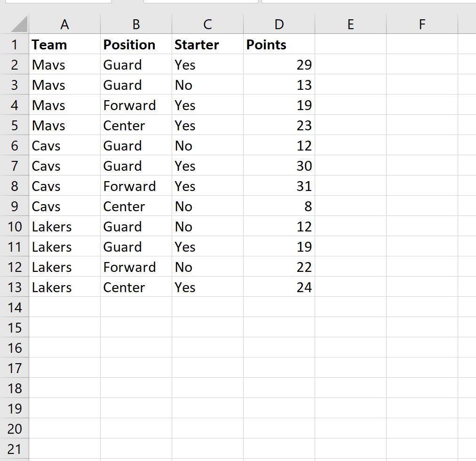The height and width of the screenshot is (461, 476).
Task: Select column E header
Action: click(x=350, y=24)
